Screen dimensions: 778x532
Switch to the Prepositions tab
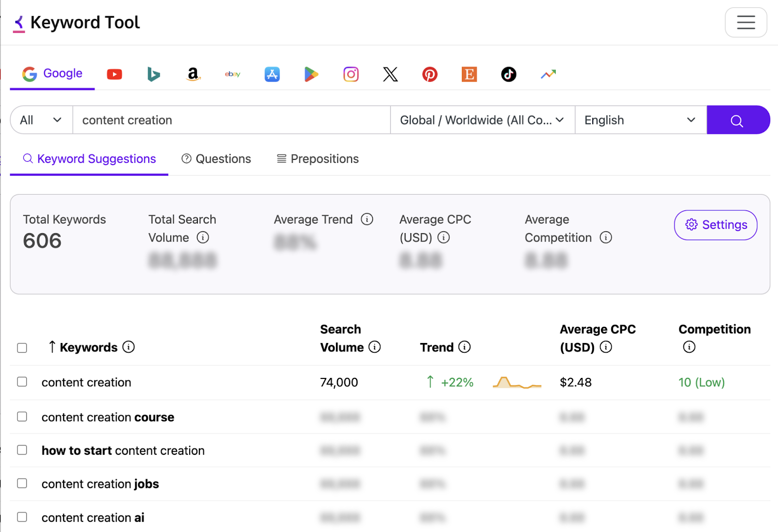[x=318, y=159]
